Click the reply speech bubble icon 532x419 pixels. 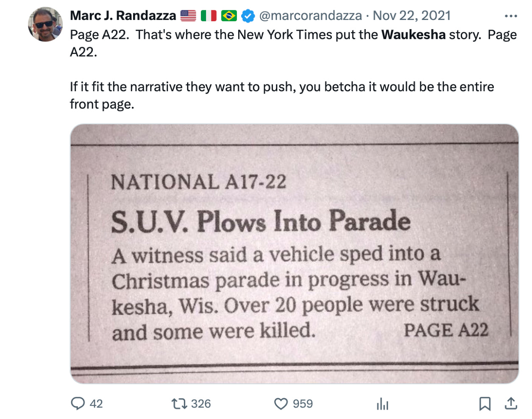(x=78, y=403)
